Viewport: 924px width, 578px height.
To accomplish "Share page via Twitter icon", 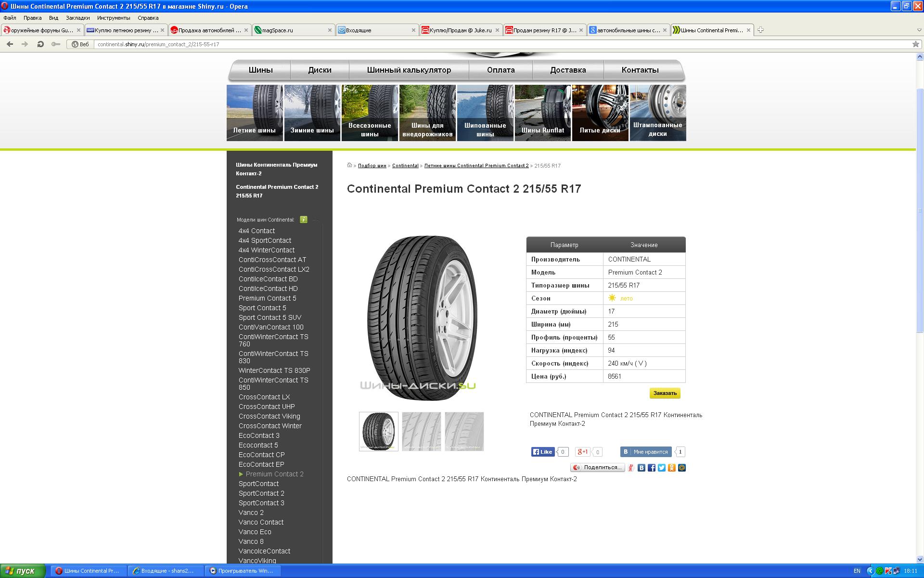I will pyautogui.click(x=662, y=468).
